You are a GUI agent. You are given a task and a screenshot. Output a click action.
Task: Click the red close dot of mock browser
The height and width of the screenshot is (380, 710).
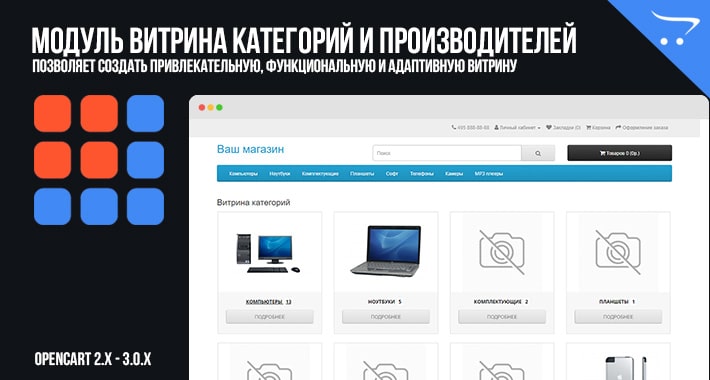202,107
